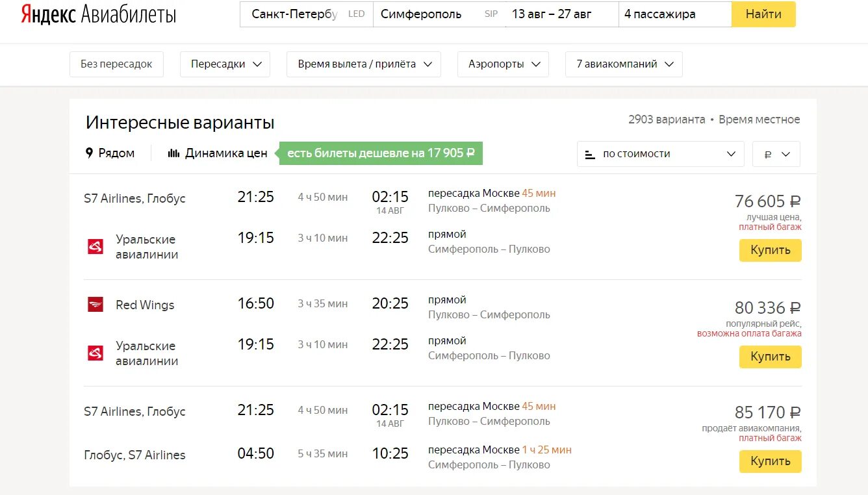Image resolution: width=868 pixels, height=495 pixels.
Task: Open the Рядом nearby options
Action: [116, 153]
